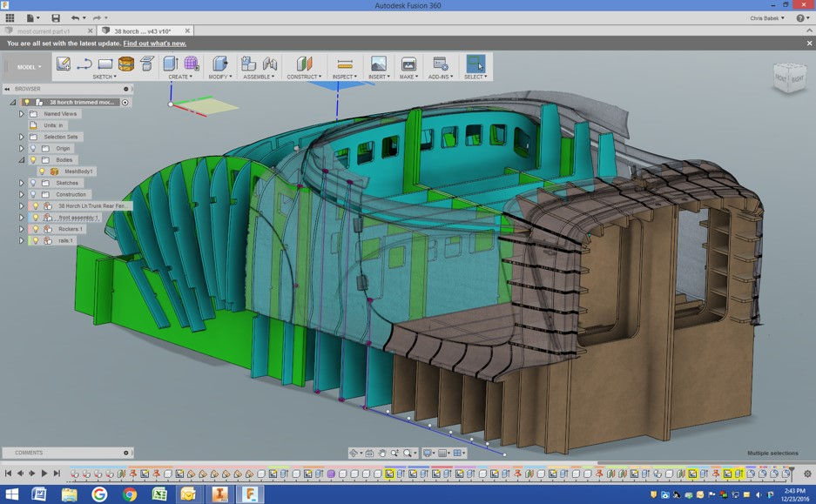This screenshot has height=504, width=816.
Task: Hide MeshBody1 using its light bulb
Action: pos(42,171)
